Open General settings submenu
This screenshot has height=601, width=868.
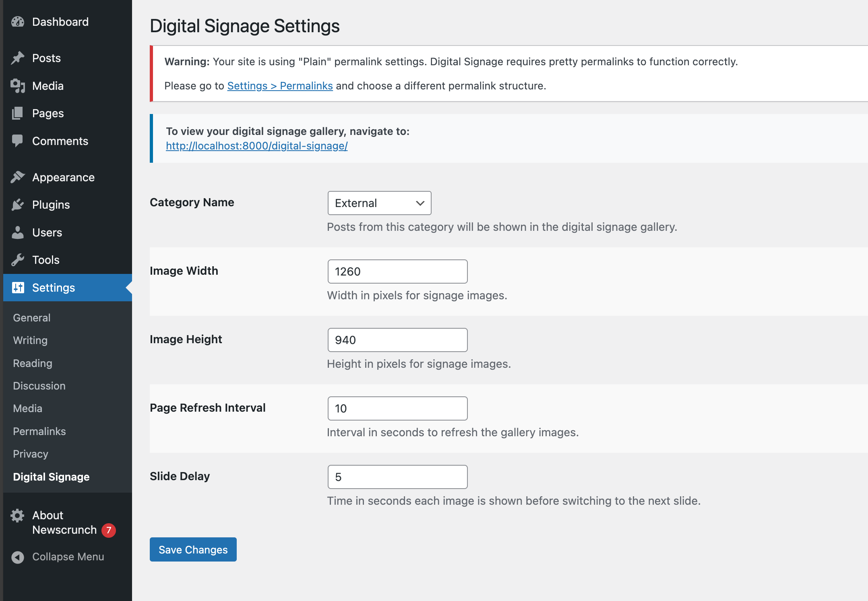pos(32,318)
